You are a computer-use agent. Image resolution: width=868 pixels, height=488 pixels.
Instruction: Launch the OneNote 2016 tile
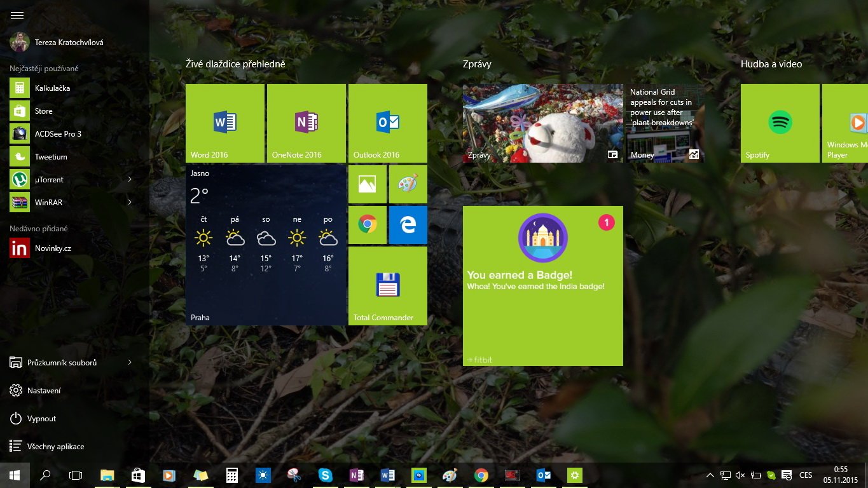pyautogui.click(x=307, y=123)
